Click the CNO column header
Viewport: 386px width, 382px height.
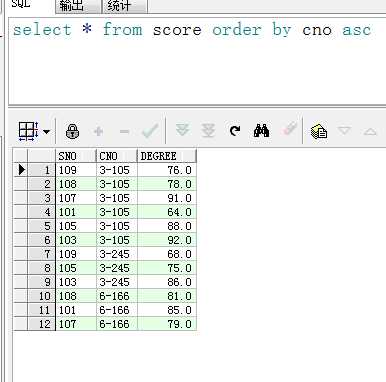click(117, 156)
